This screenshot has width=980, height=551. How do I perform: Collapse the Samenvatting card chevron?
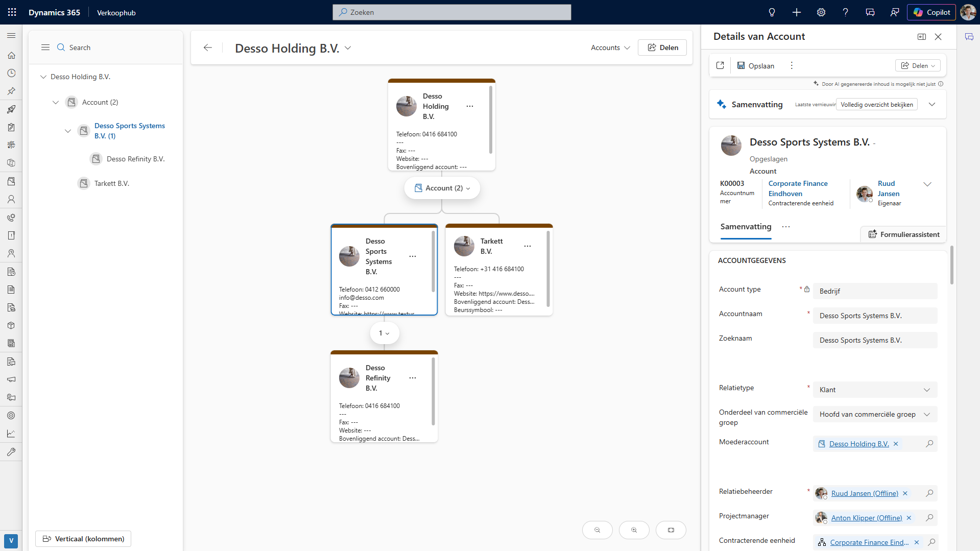[932, 104]
